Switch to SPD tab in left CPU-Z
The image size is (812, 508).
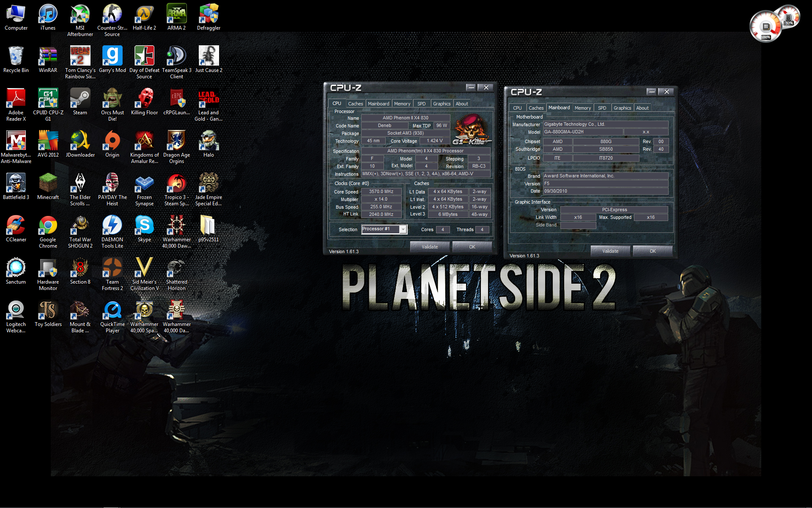pos(422,104)
